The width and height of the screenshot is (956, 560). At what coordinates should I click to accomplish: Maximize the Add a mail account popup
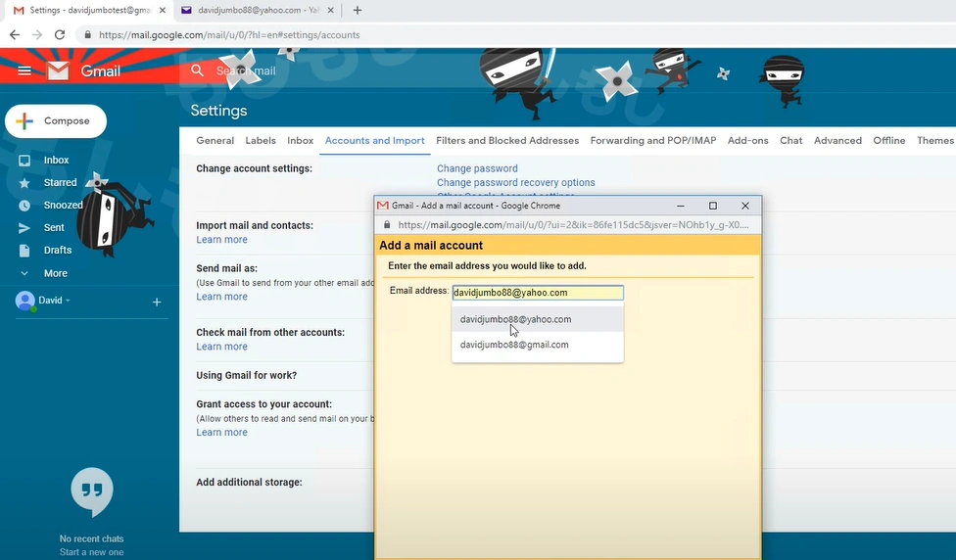[x=713, y=206]
